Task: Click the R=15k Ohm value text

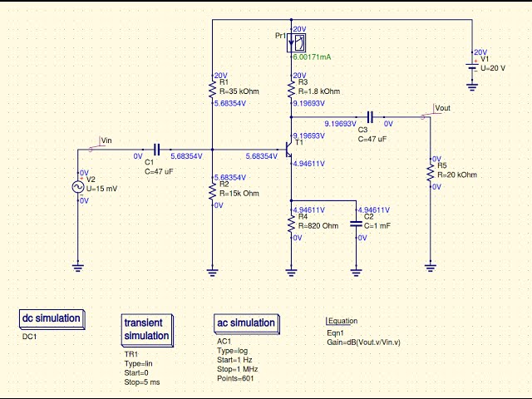Action: (239, 194)
